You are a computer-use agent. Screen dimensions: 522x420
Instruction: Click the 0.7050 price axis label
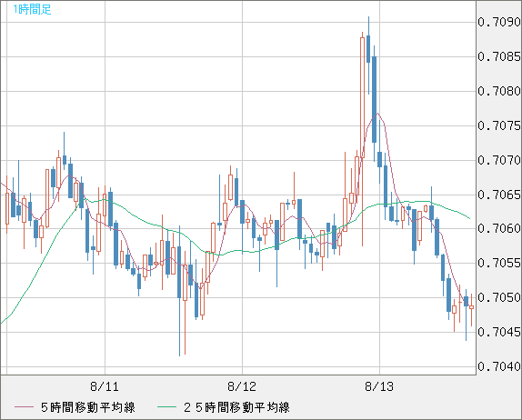pos(499,297)
